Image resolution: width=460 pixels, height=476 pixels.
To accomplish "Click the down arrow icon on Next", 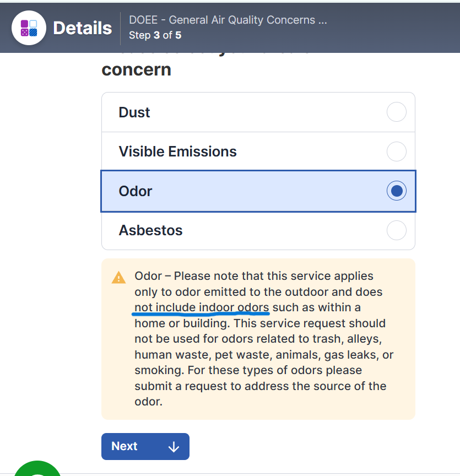I will 174,447.
